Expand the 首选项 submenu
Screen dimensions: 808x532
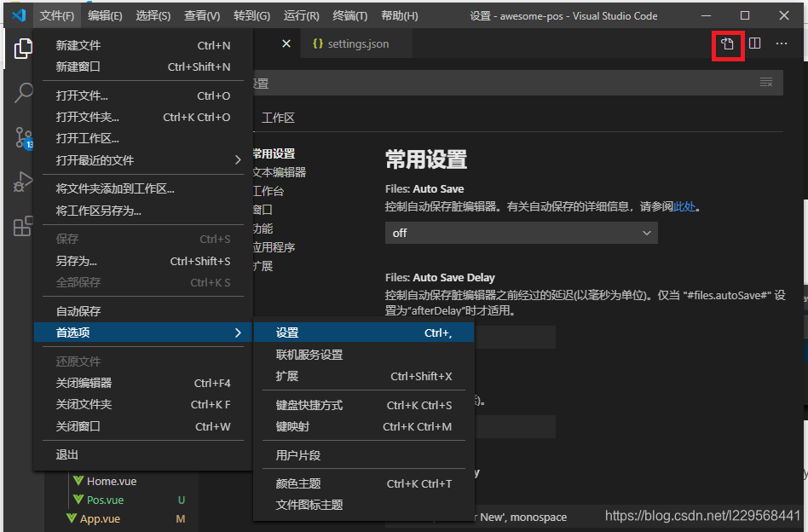[x=143, y=332]
